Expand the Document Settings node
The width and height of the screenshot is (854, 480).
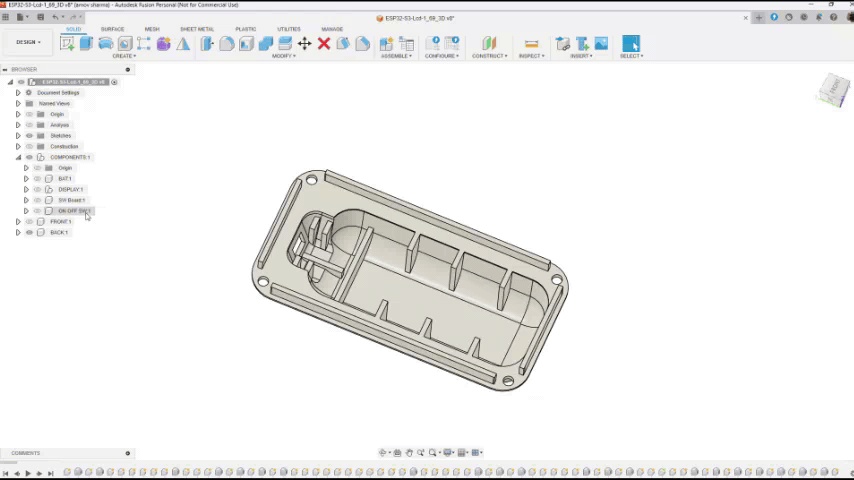coord(18,93)
